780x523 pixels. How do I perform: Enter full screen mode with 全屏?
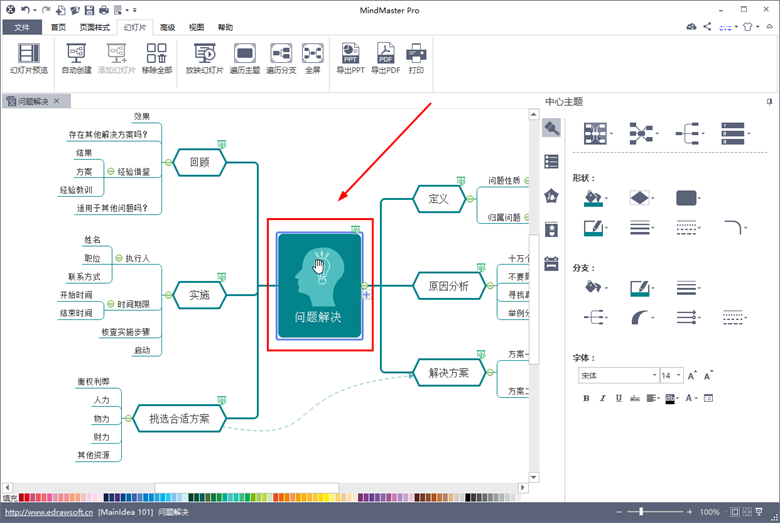pyautogui.click(x=312, y=58)
